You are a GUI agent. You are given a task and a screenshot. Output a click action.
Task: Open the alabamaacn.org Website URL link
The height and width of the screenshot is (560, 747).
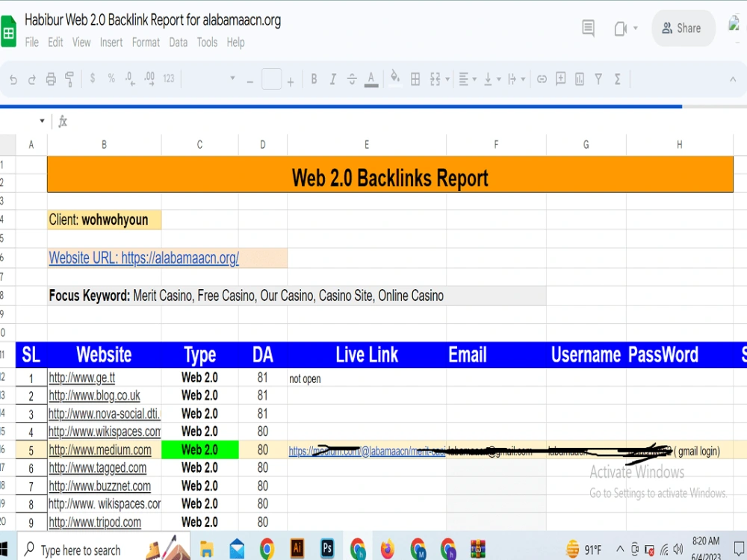144,258
